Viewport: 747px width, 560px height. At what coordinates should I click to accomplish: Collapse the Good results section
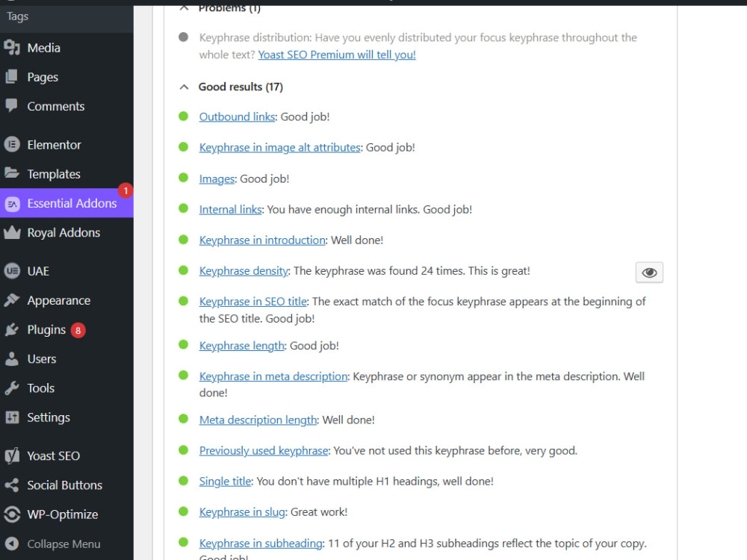(x=184, y=87)
